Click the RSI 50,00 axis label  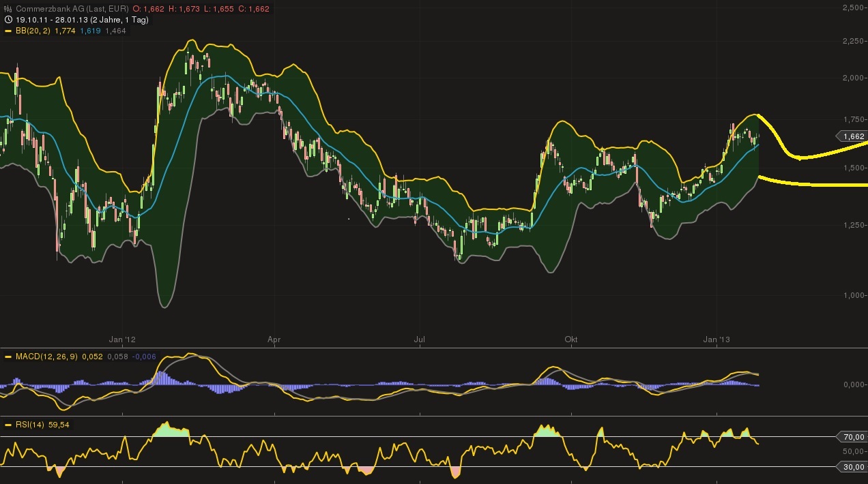[853, 452]
